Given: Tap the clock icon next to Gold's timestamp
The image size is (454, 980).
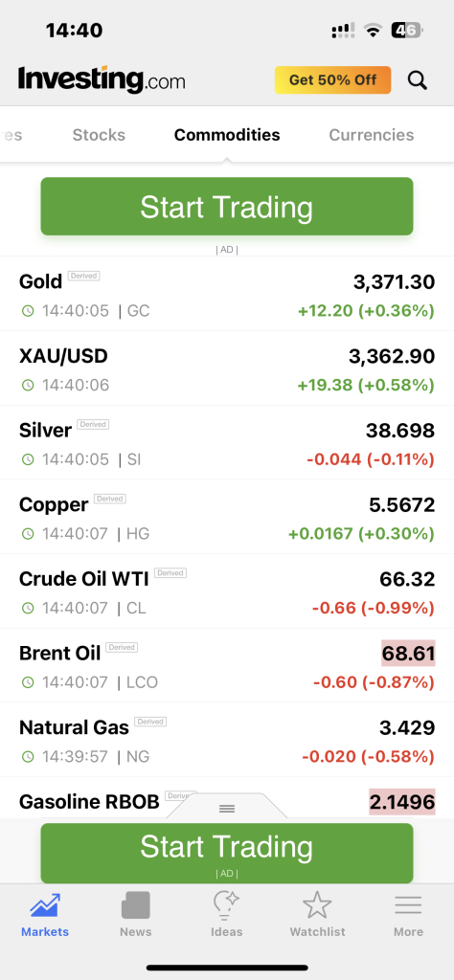Looking at the screenshot, I should click(x=28, y=311).
